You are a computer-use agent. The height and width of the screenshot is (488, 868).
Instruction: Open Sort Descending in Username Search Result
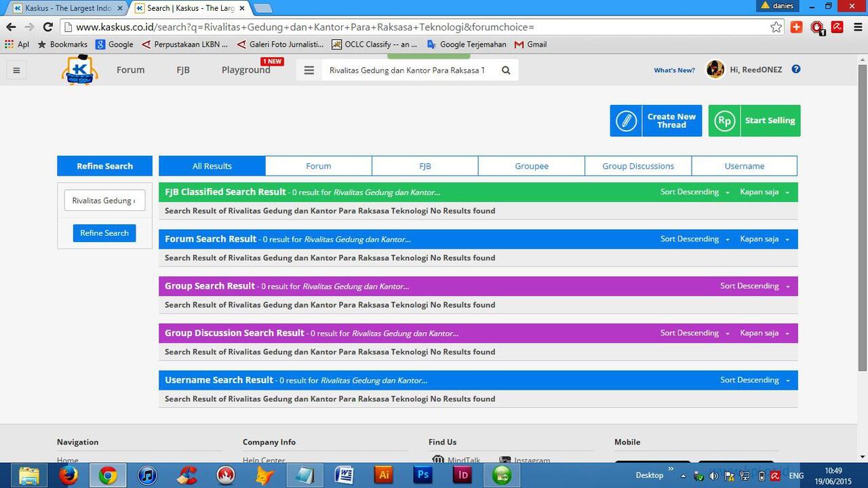755,380
